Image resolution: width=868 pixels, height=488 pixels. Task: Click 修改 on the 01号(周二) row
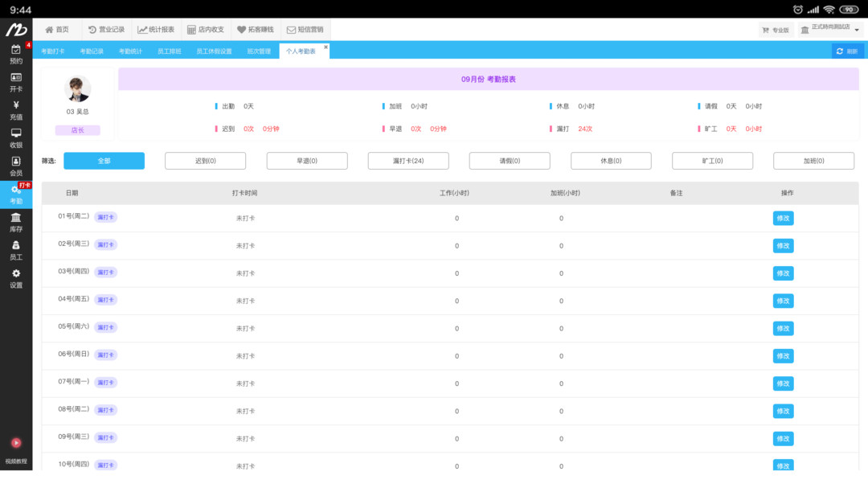click(x=782, y=217)
